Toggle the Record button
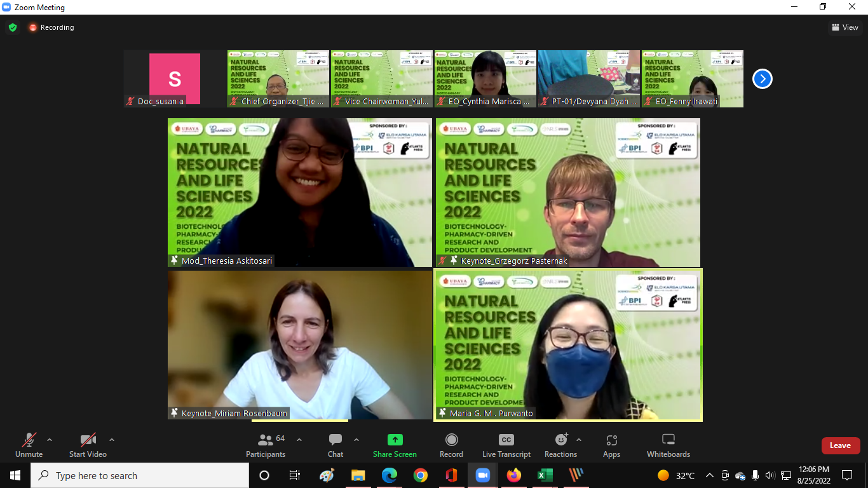The height and width of the screenshot is (488, 868). (451, 445)
